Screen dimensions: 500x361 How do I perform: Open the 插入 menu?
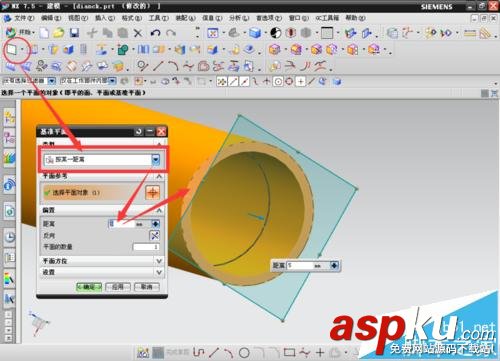click(x=105, y=18)
